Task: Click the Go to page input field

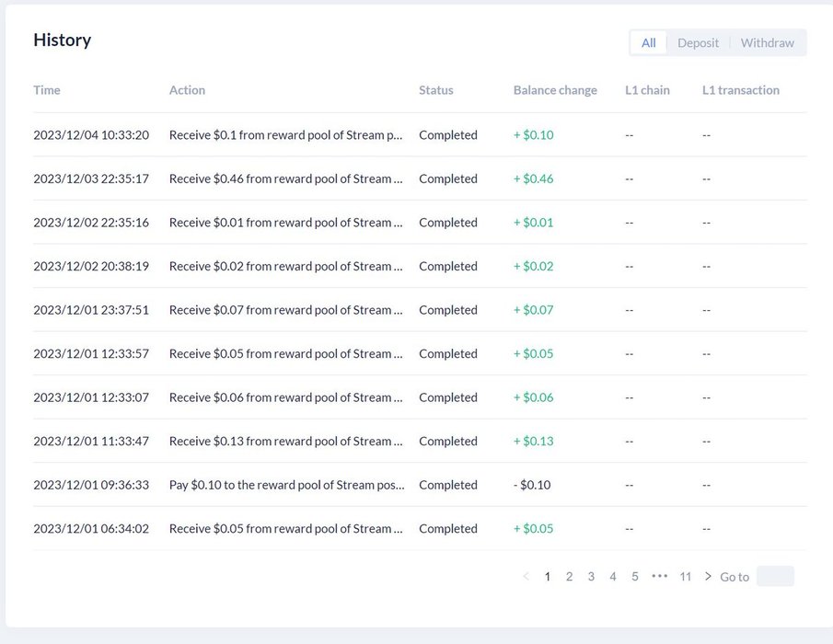Action: coord(775,577)
